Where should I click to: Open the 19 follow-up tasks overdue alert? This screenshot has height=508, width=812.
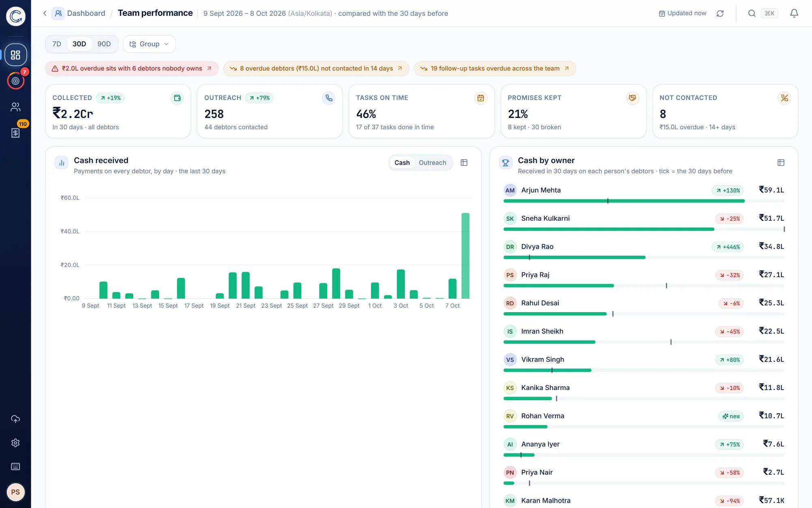pos(495,68)
